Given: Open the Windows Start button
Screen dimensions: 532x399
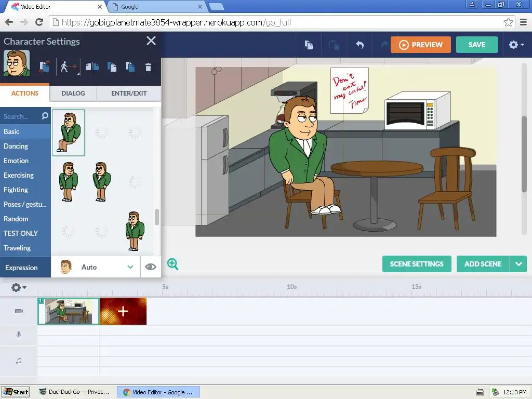Looking at the screenshot, I should click(x=15, y=392).
